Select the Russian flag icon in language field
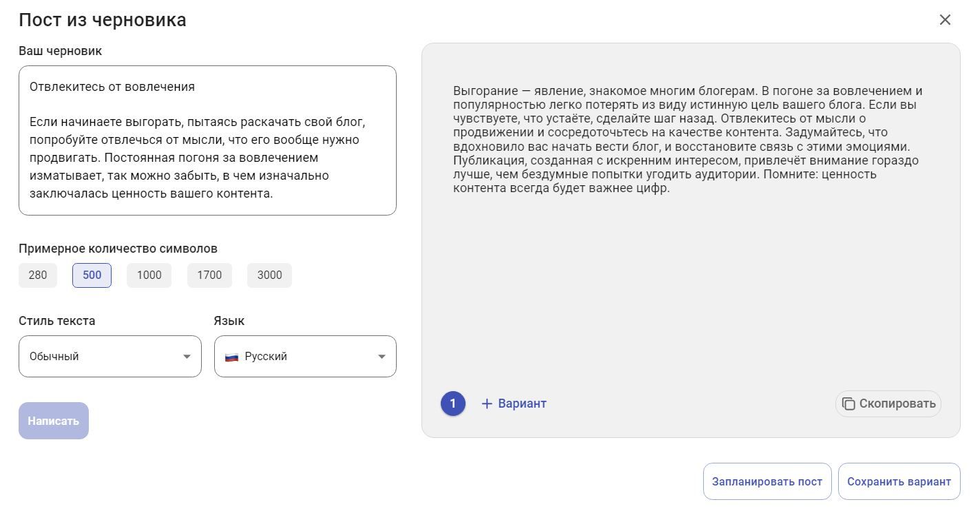The width and height of the screenshot is (980, 513). [231, 357]
